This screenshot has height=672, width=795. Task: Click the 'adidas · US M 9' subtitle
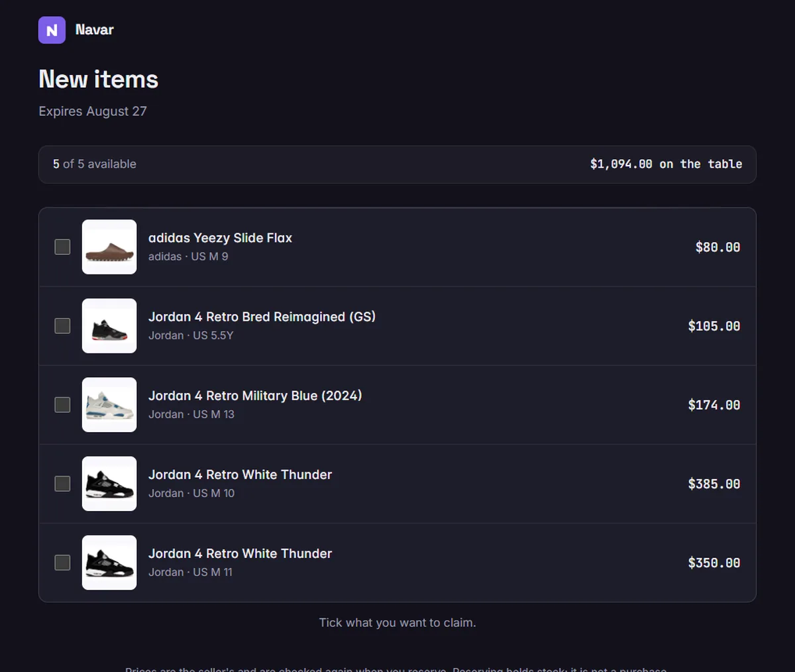click(x=188, y=256)
